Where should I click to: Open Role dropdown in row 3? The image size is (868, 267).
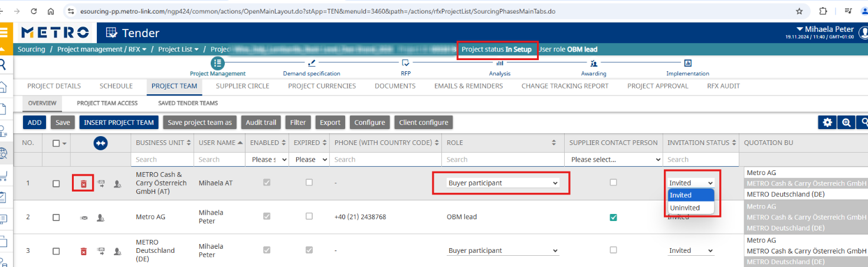click(x=502, y=251)
